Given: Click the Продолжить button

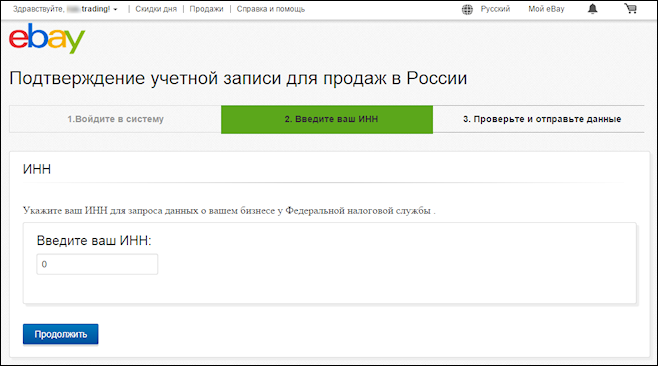Looking at the screenshot, I should pos(60,334).
